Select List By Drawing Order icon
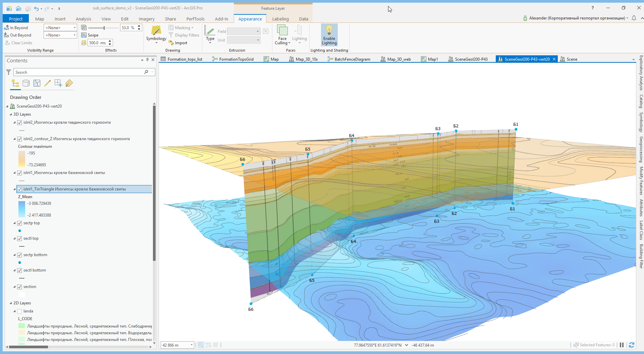 coord(15,83)
